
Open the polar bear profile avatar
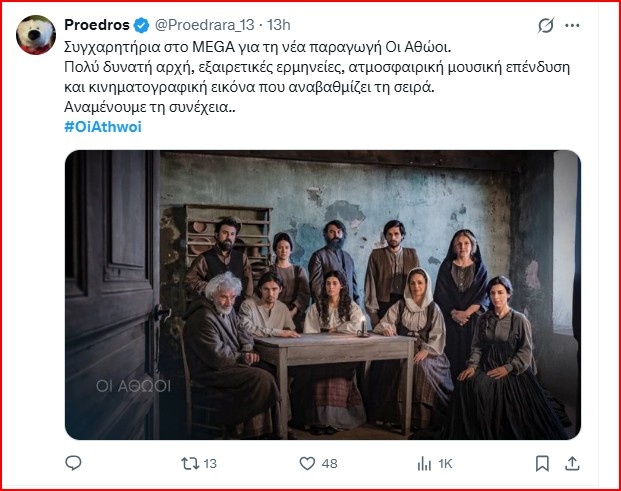pyautogui.click(x=36, y=35)
